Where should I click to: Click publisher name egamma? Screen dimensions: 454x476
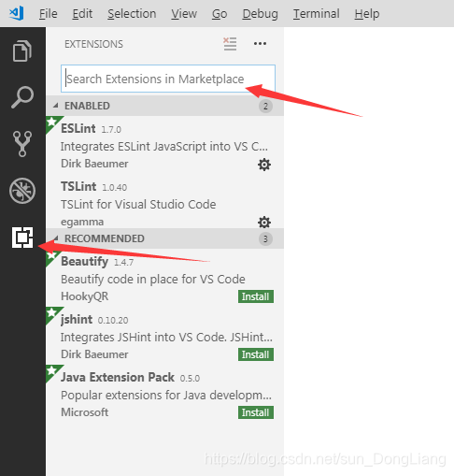[x=82, y=222]
